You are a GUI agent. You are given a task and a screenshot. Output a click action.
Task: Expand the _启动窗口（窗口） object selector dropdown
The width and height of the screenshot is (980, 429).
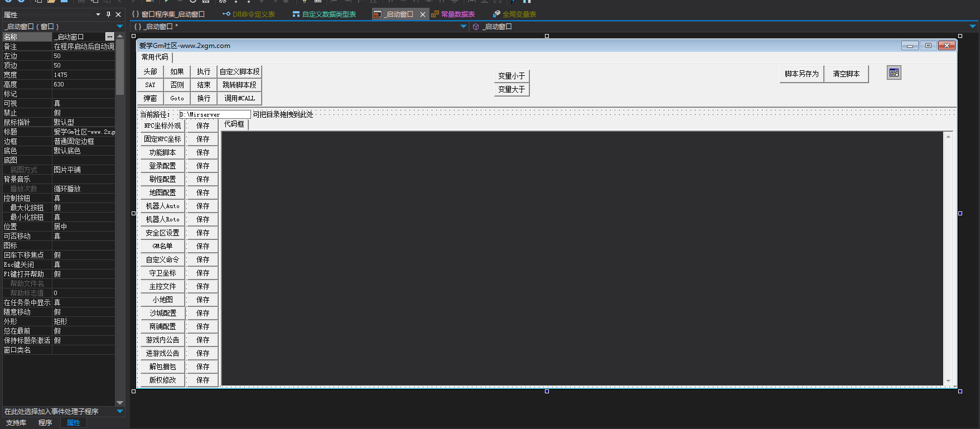point(119,26)
